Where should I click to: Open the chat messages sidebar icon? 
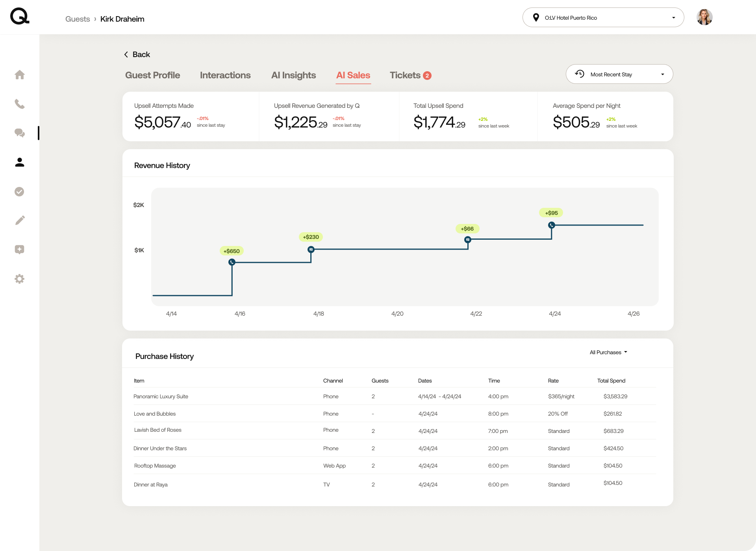pos(20,133)
